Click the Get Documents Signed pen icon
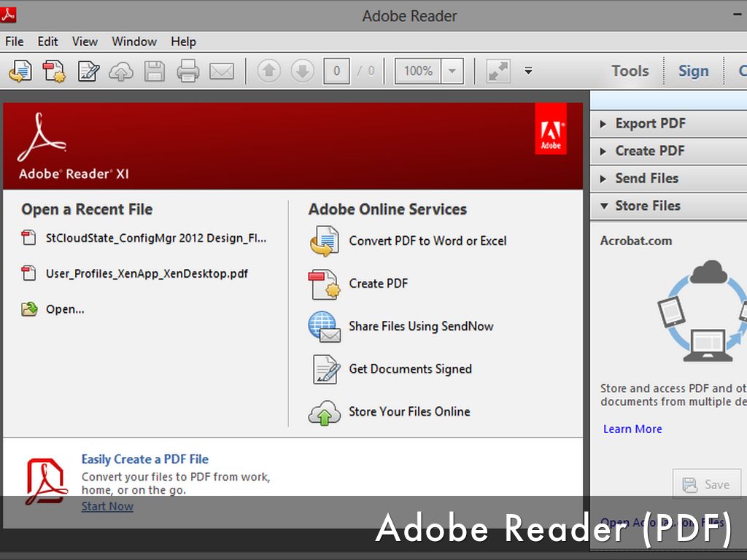Viewport: 747px width, 560px height. pos(326,369)
